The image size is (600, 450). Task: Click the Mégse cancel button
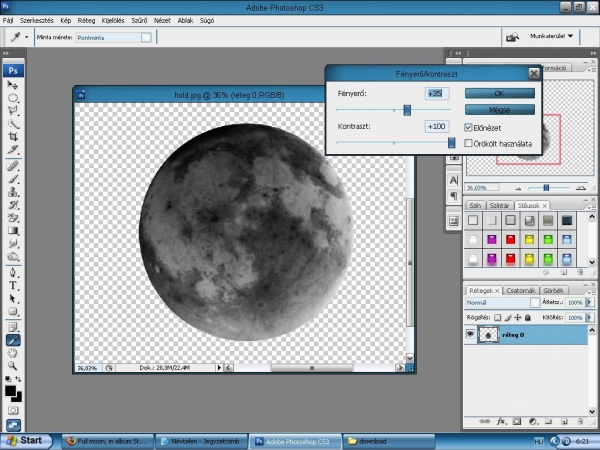pyautogui.click(x=500, y=110)
